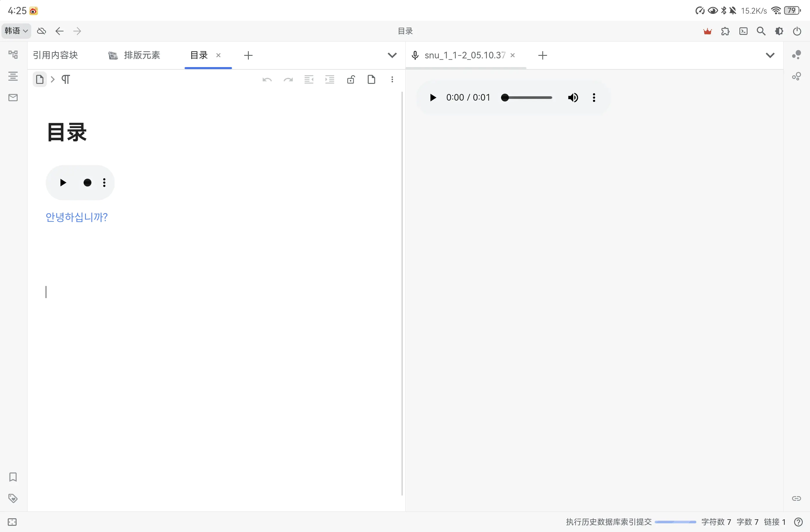The width and height of the screenshot is (810, 532).
Task: Open the marketplace extensions icon at top
Action: (x=726, y=31)
